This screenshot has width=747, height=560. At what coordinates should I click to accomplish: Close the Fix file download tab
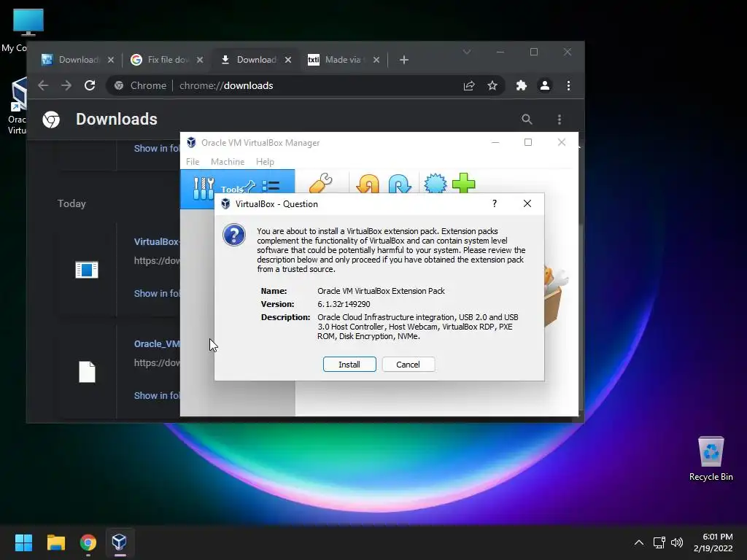pyautogui.click(x=200, y=60)
